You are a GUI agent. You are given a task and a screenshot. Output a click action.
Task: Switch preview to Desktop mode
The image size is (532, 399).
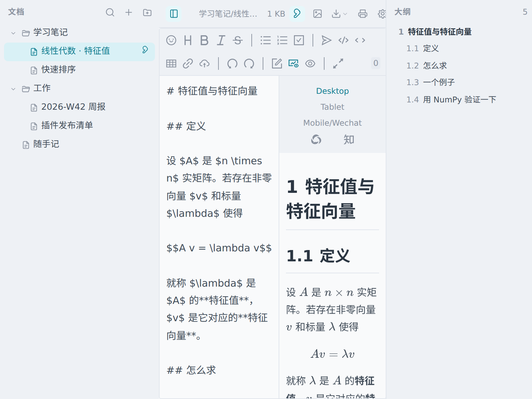[x=332, y=91]
